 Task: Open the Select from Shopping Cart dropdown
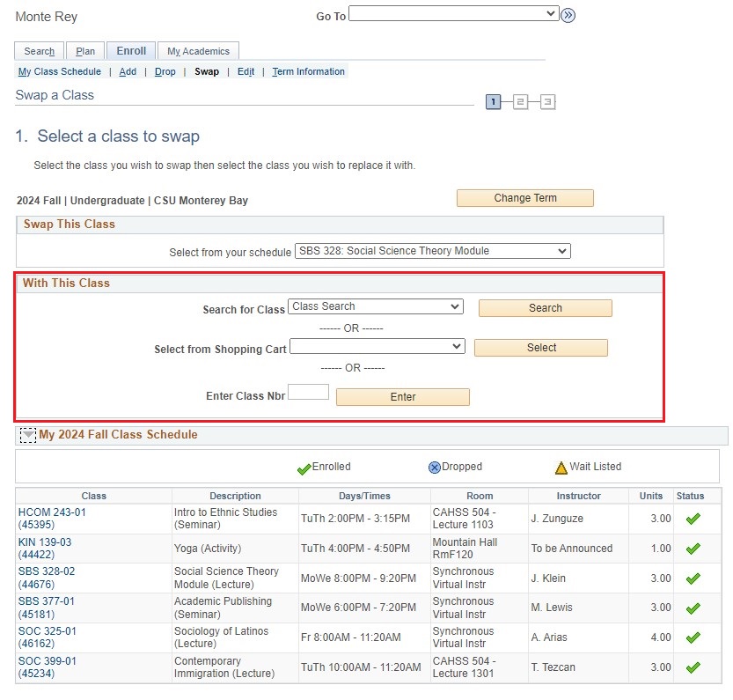pos(377,346)
